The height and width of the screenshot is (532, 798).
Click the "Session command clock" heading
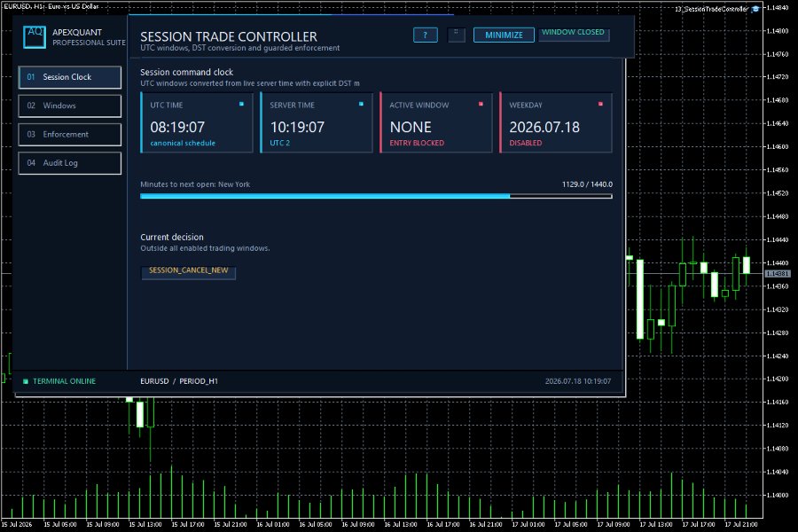pos(187,73)
